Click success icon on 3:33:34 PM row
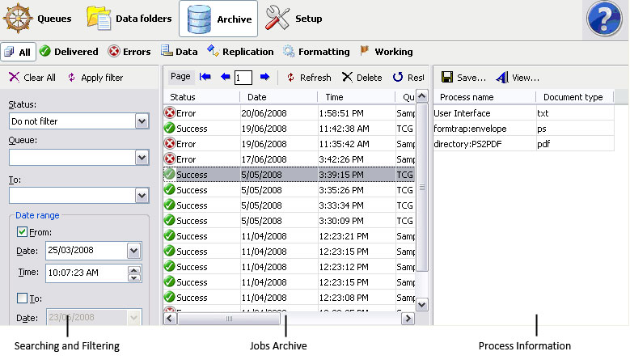Image resolution: width=630 pixels, height=364 pixels. (170, 205)
